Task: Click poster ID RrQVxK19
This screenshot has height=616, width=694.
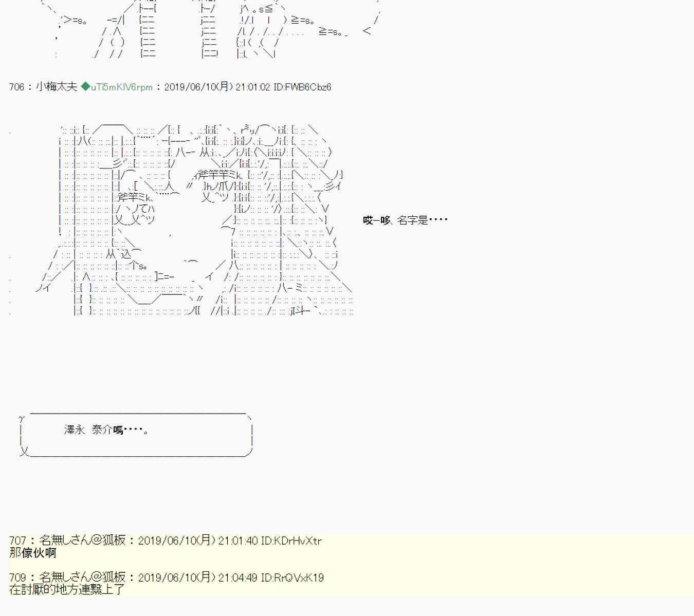Action: tap(293, 577)
